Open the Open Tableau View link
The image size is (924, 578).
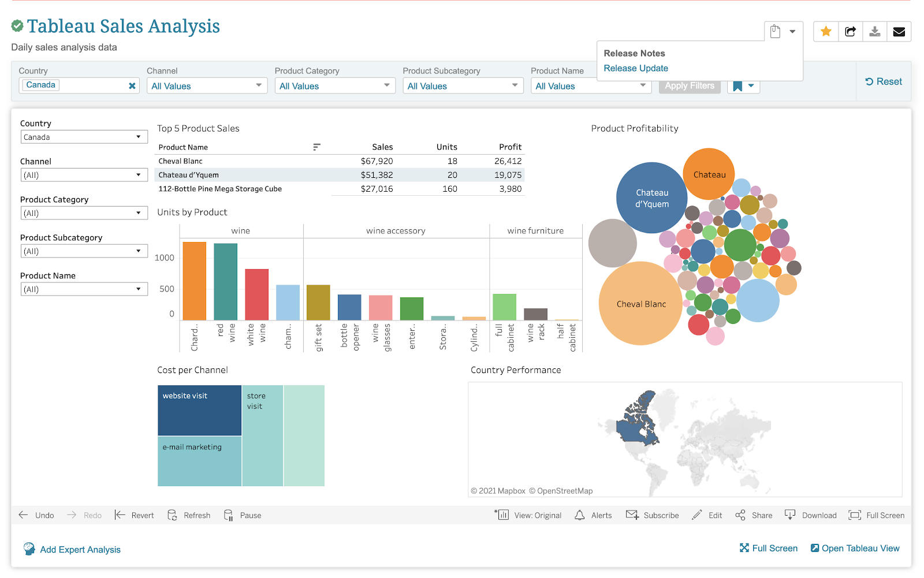(x=855, y=549)
